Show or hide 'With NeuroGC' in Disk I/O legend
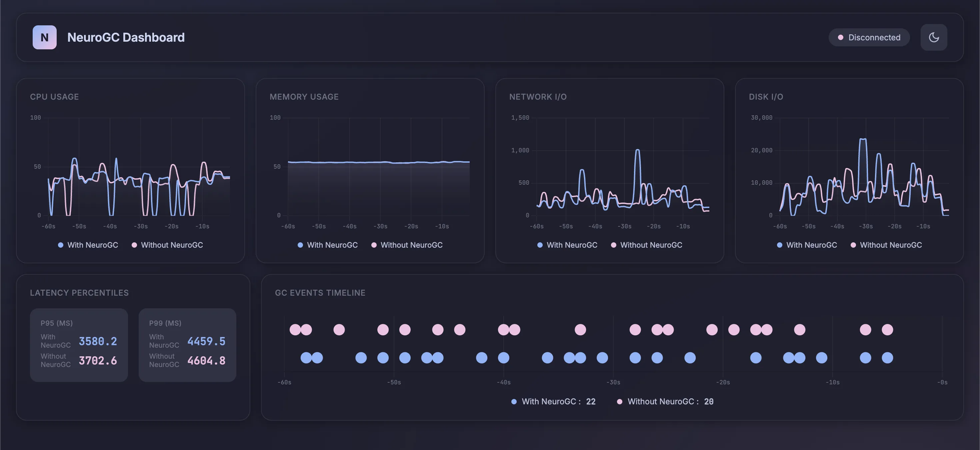This screenshot has height=450, width=980. [x=807, y=245]
